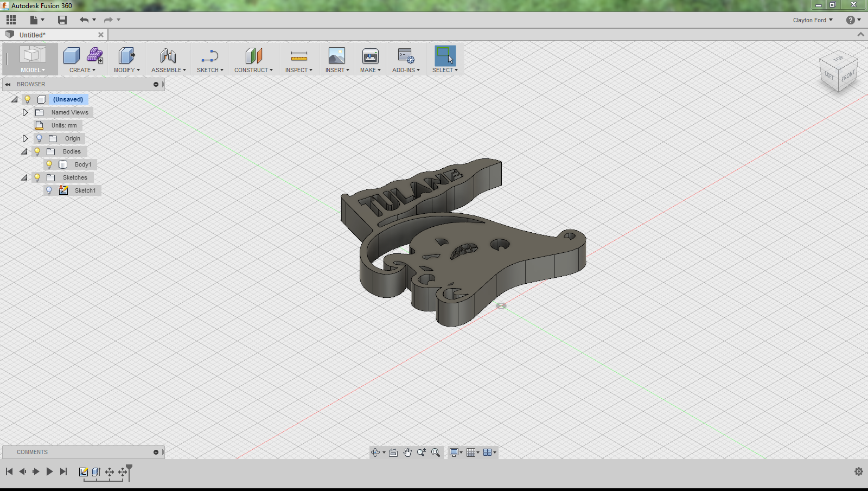Open the Orbit navigation tool
This screenshot has width=868, height=491.
(375, 452)
